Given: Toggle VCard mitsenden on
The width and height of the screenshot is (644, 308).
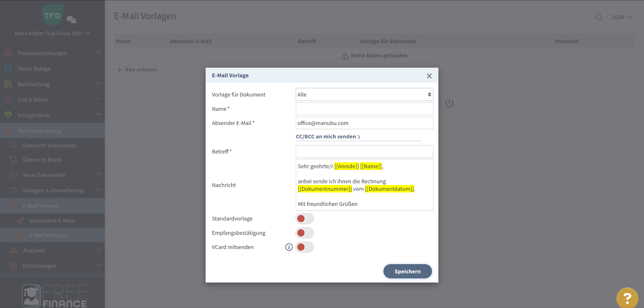Looking at the screenshot, I should coord(305,247).
